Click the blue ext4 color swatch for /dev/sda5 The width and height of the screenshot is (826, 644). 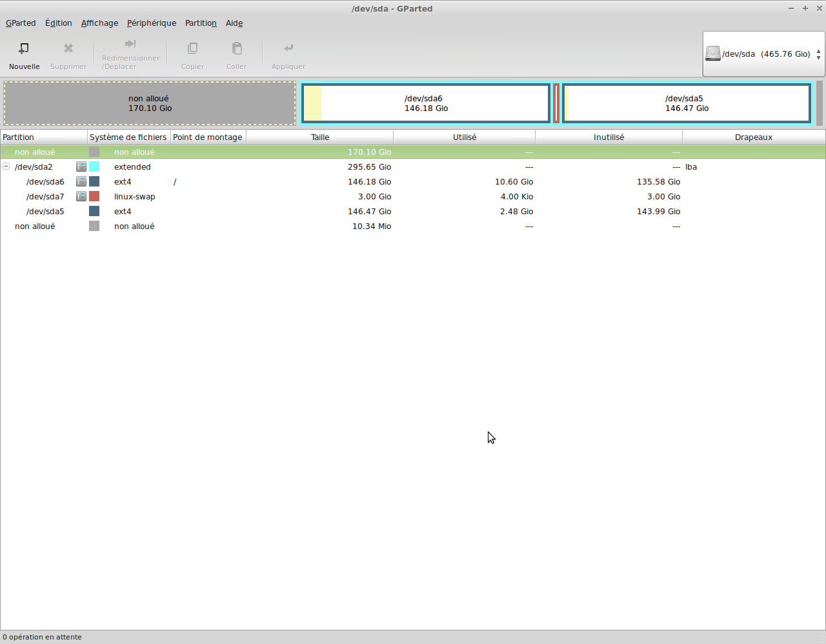click(x=94, y=211)
